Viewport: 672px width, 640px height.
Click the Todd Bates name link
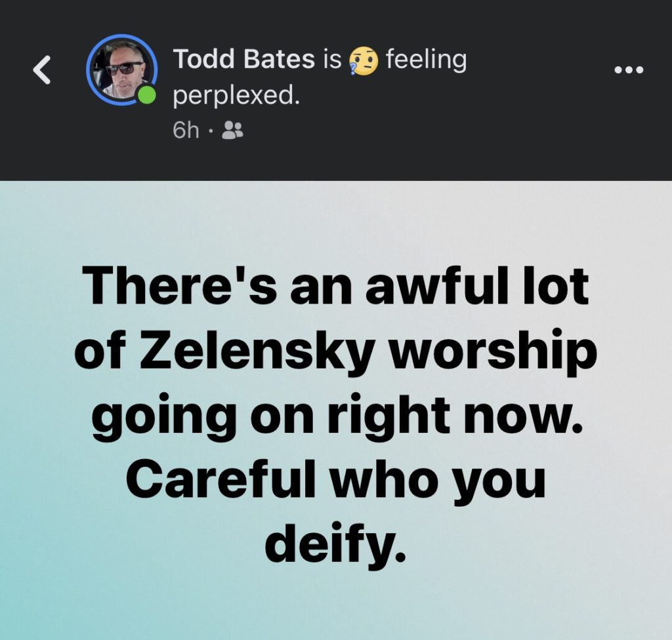[x=244, y=60]
